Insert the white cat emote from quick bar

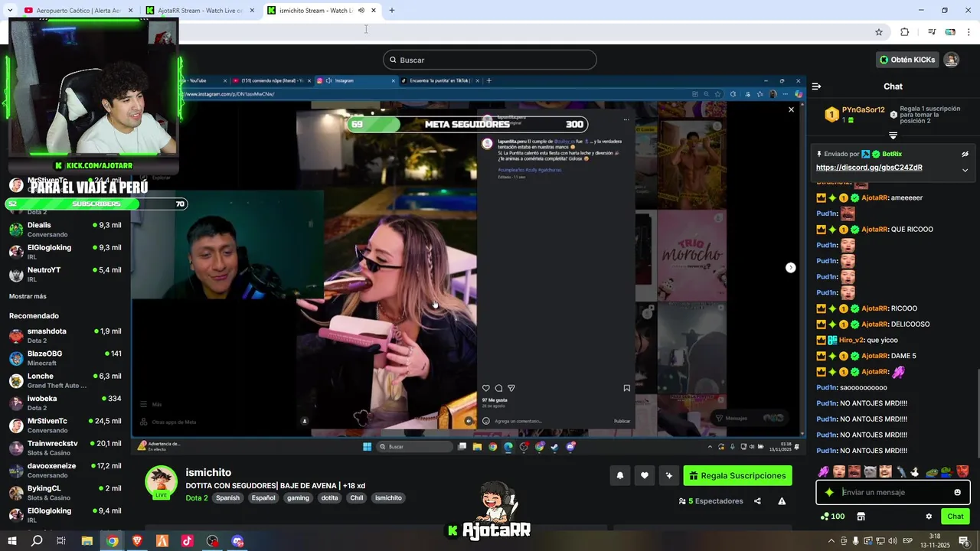(x=870, y=471)
